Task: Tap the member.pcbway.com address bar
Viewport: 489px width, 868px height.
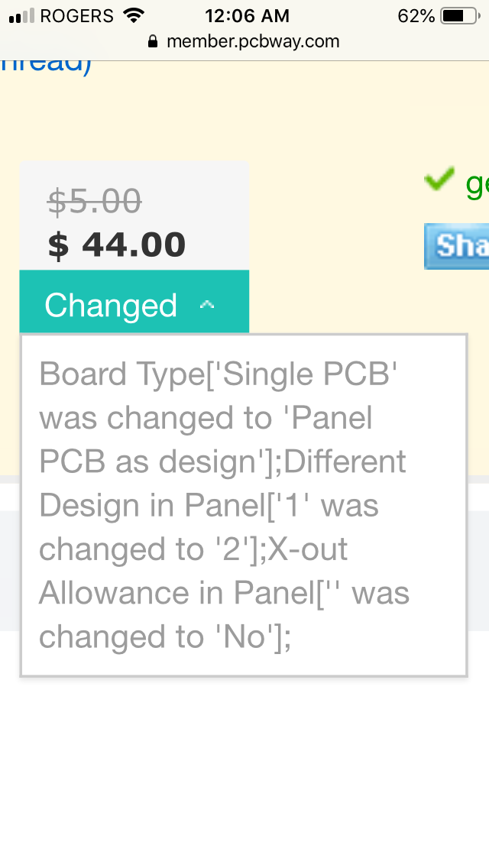Action: (x=244, y=41)
